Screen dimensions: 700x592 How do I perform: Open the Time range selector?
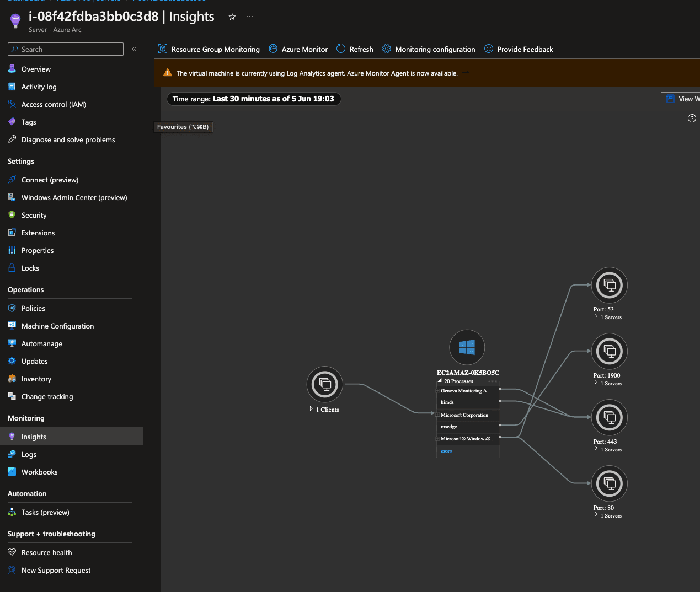[254, 99]
